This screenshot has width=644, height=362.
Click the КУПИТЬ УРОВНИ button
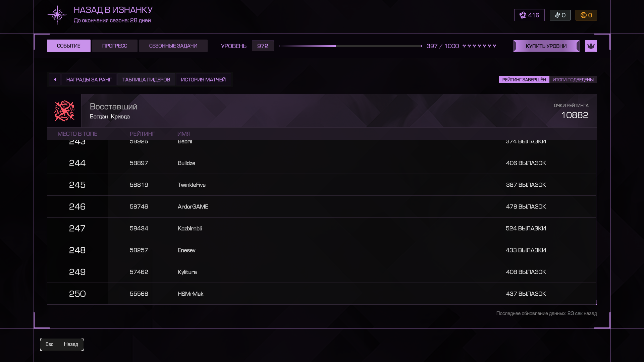click(546, 46)
